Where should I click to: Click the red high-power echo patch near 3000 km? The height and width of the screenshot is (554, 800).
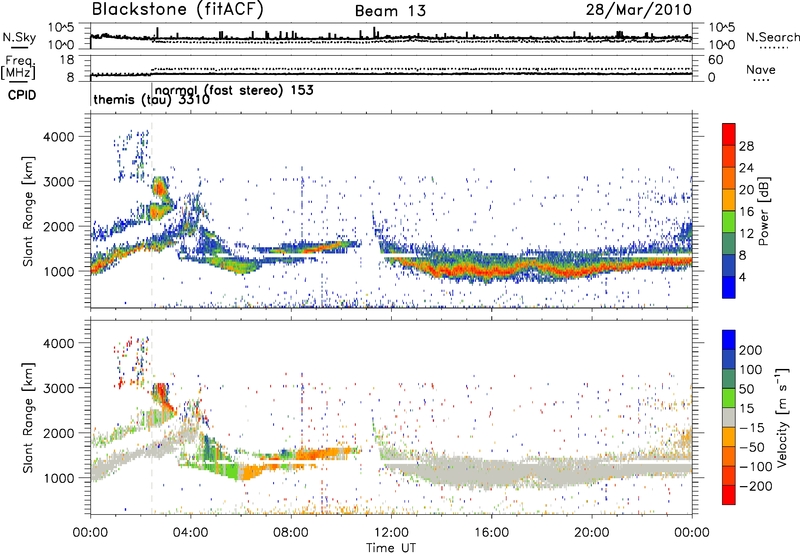[160, 188]
